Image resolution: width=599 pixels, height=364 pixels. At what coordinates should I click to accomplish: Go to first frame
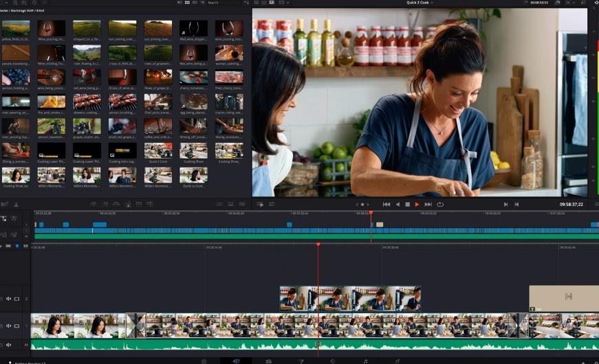386,205
